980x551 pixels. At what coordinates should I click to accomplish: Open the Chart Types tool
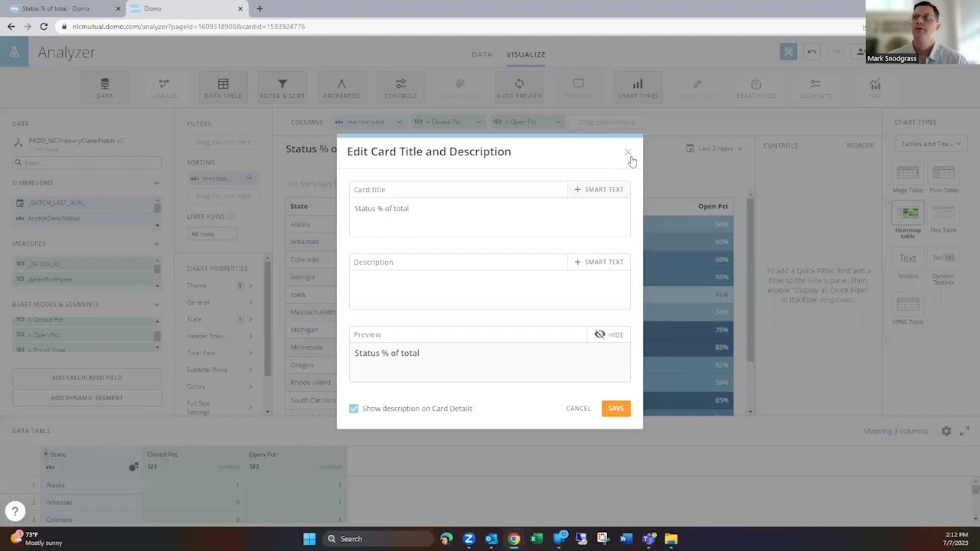[638, 88]
